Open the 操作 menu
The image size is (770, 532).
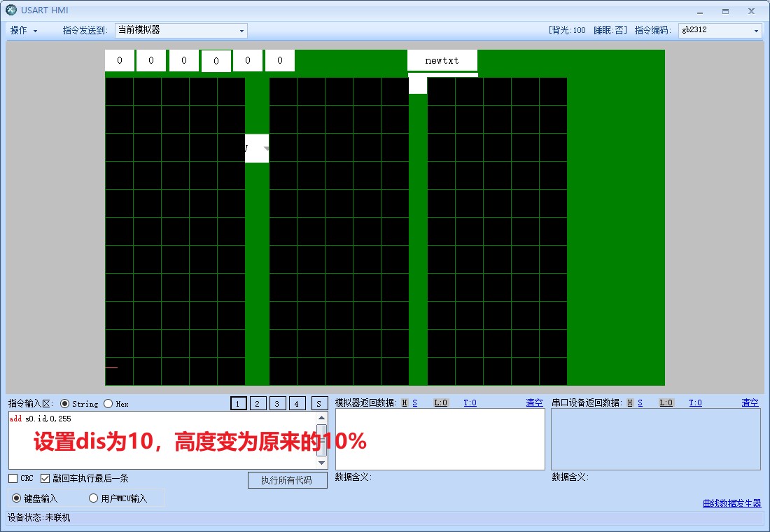pos(20,30)
